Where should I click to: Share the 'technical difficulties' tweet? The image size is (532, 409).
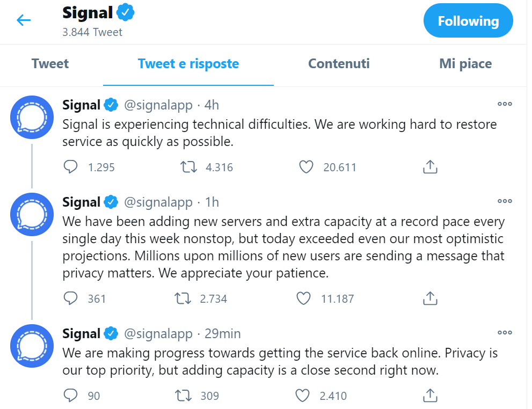(x=429, y=167)
